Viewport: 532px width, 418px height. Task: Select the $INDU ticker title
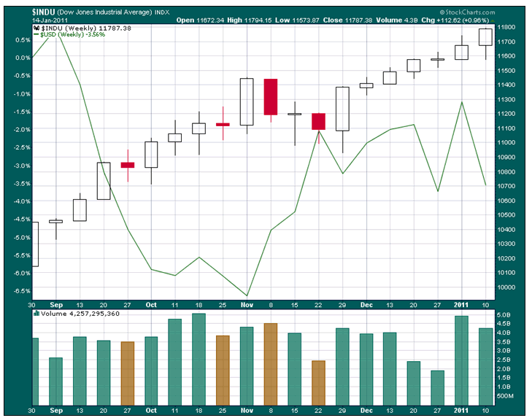(x=44, y=12)
